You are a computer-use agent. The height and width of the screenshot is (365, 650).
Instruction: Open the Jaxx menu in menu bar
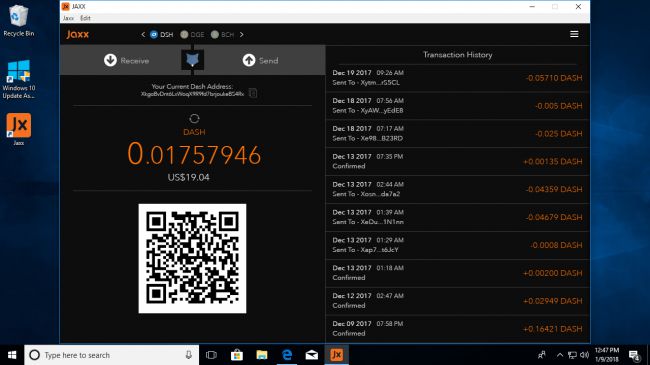[x=68, y=18]
